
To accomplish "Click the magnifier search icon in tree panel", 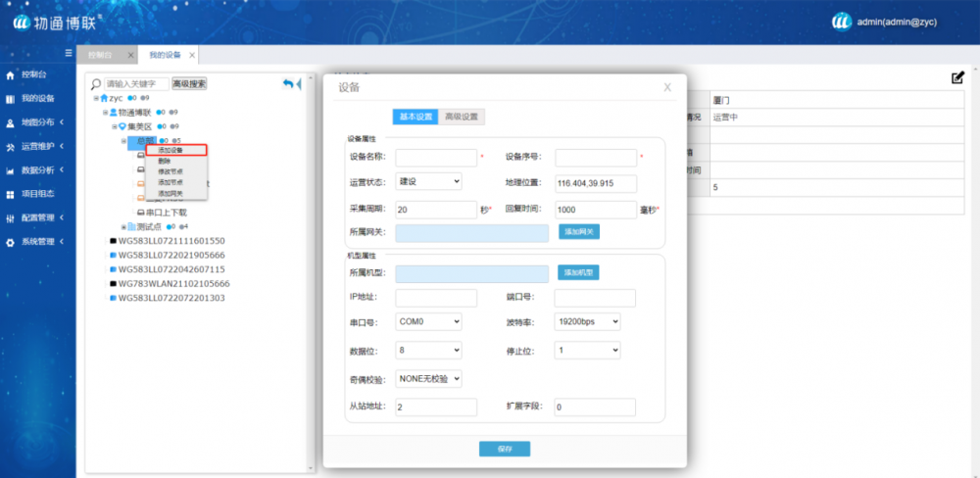I will (96, 83).
